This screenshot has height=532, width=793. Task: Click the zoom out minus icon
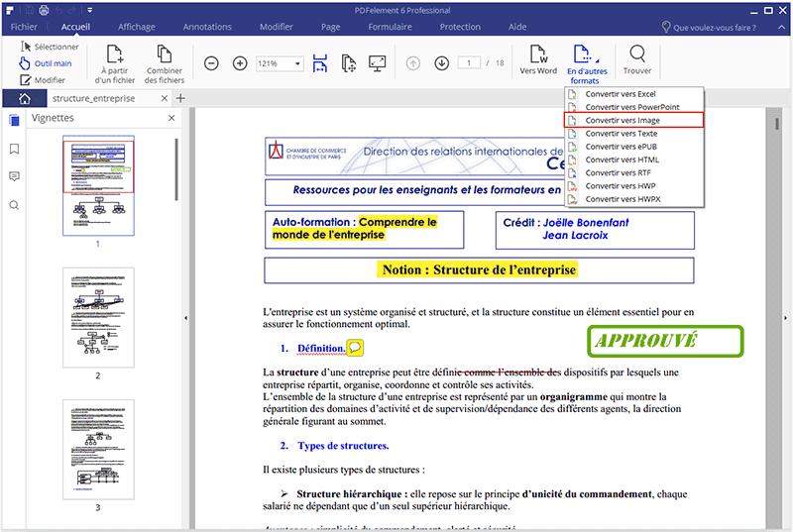pos(211,63)
